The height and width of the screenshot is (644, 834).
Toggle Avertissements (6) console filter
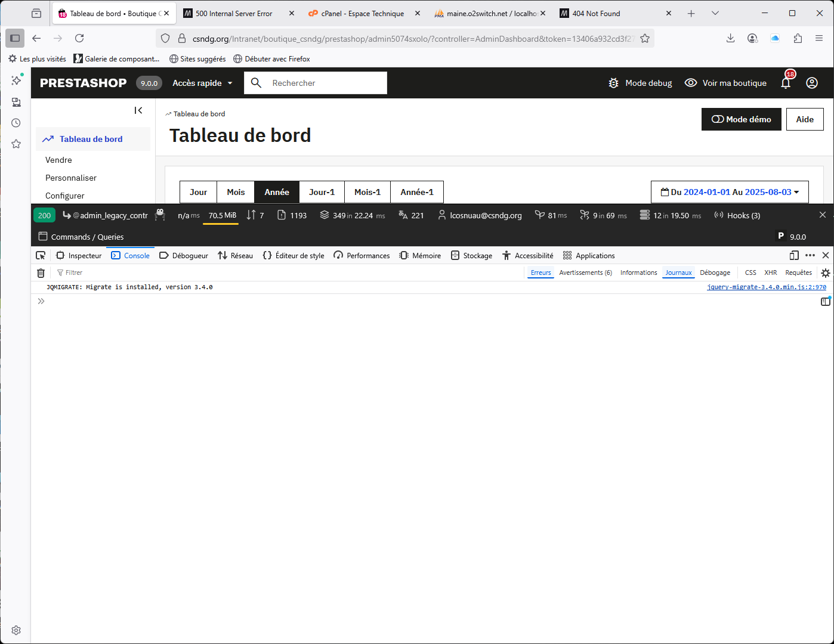click(x=585, y=273)
